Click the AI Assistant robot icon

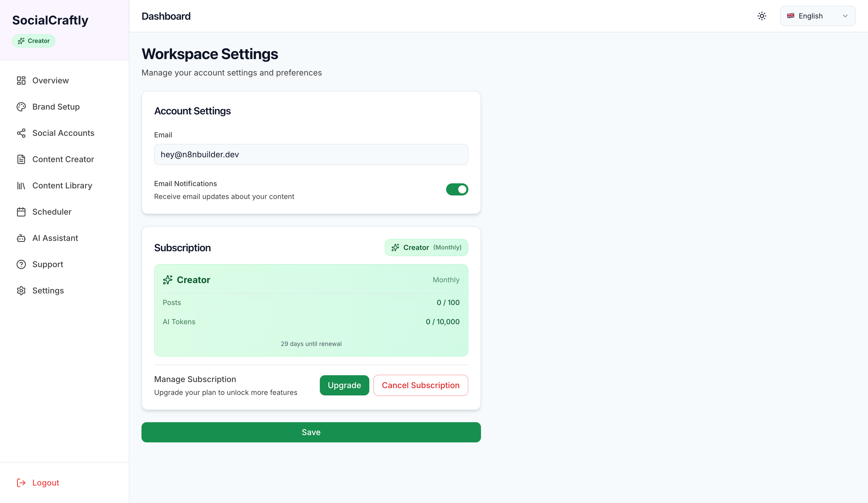[21, 238]
